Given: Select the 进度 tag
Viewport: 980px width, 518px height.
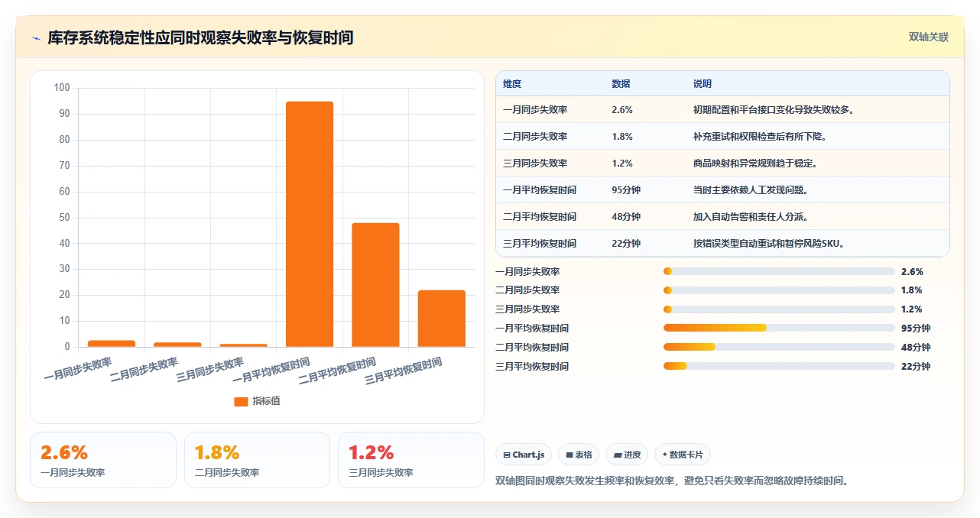Looking at the screenshot, I should click(x=627, y=455).
